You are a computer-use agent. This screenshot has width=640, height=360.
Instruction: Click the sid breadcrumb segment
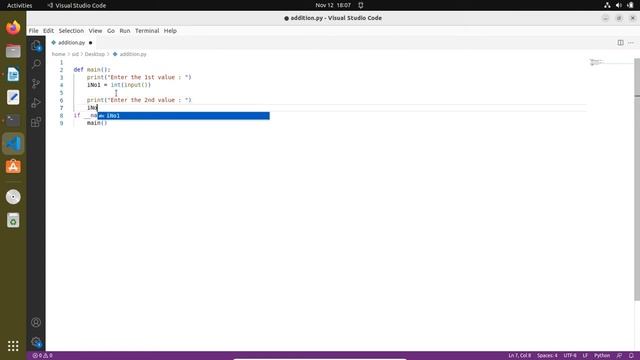pos(75,54)
